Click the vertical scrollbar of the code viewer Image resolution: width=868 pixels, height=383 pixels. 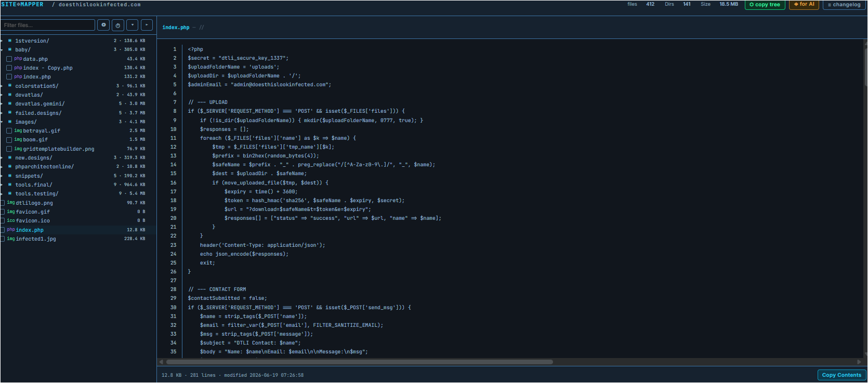865,68
